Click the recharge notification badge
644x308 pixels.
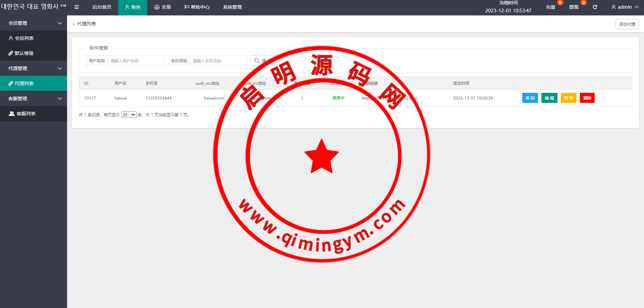click(x=560, y=3)
